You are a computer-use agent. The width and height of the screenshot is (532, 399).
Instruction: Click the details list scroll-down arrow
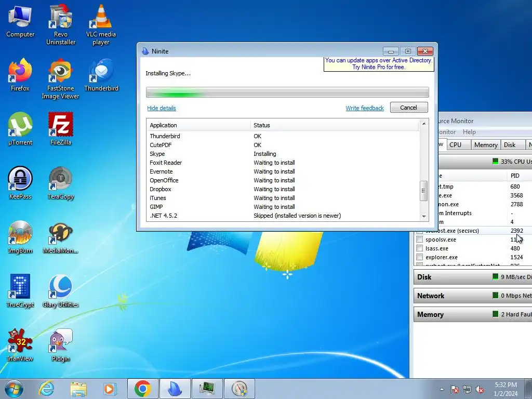(x=423, y=217)
